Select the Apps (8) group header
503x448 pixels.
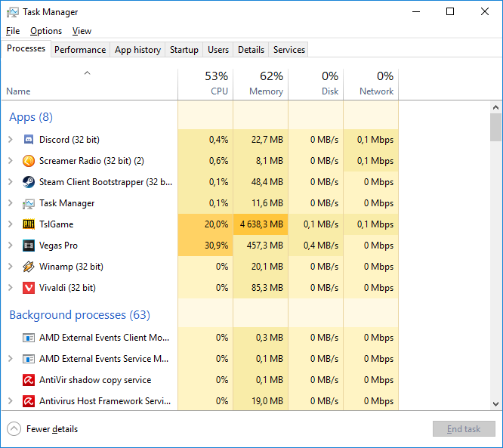(x=31, y=117)
